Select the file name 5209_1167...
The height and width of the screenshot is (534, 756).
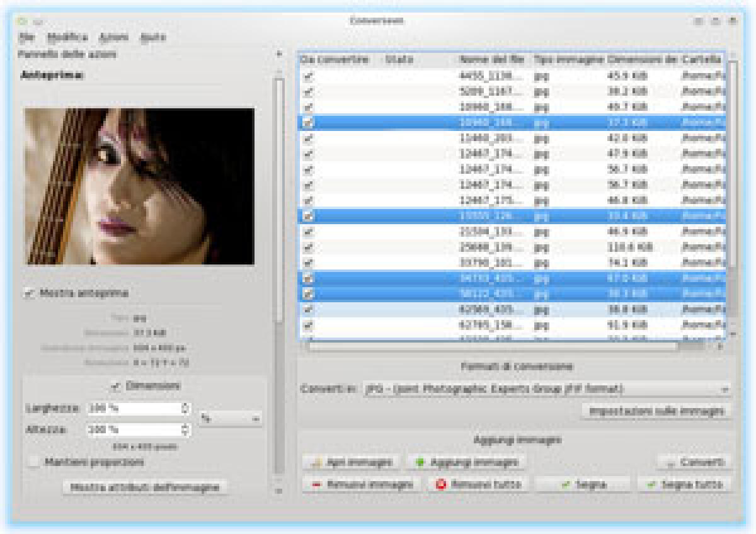(x=491, y=91)
